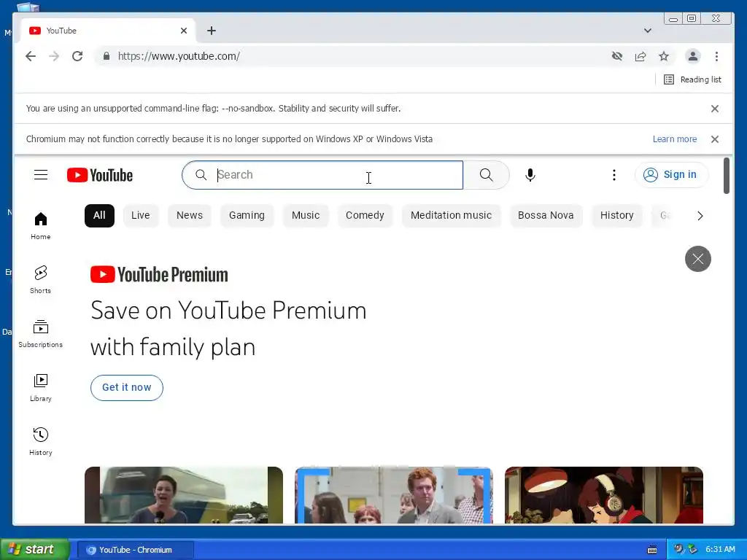Select YouTube - Chromium taskbar button

coord(135,550)
